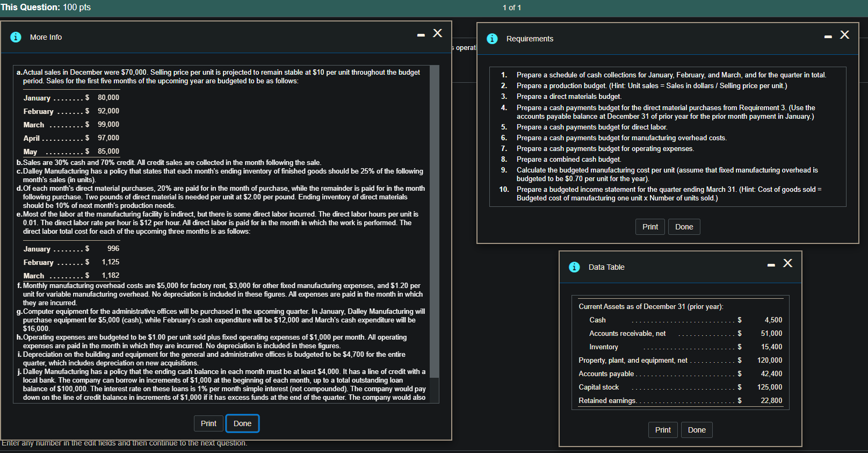Click requirement 6 about manufacturing overhead costs
This screenshot has height=453, width=868.
click(x=622, y=138)
